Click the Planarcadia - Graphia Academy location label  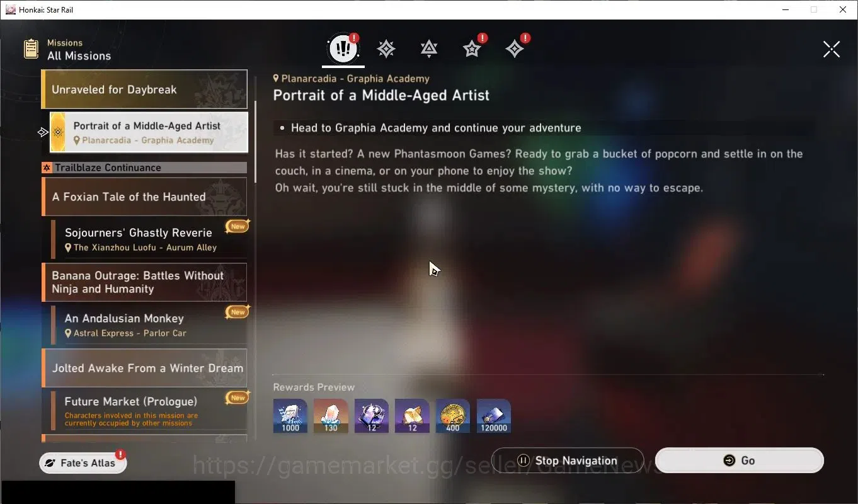[x=355, y=79]
